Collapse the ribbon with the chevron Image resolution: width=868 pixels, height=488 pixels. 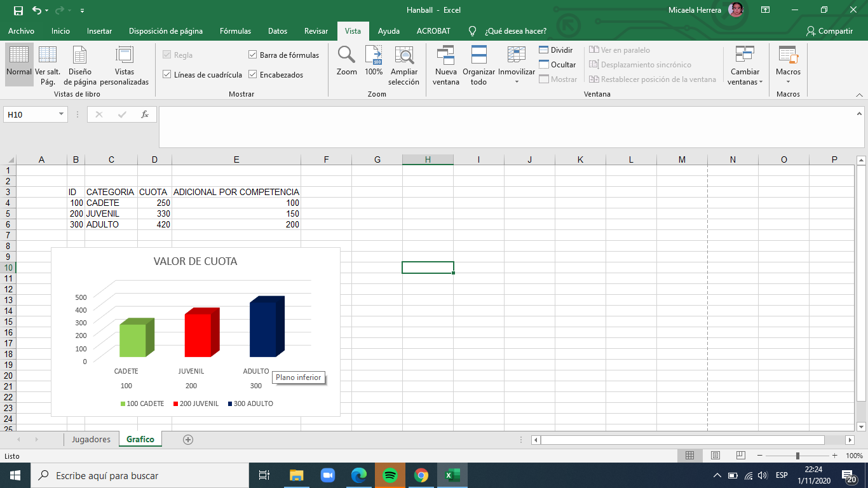pyautogui.click(x=860, y=94)
